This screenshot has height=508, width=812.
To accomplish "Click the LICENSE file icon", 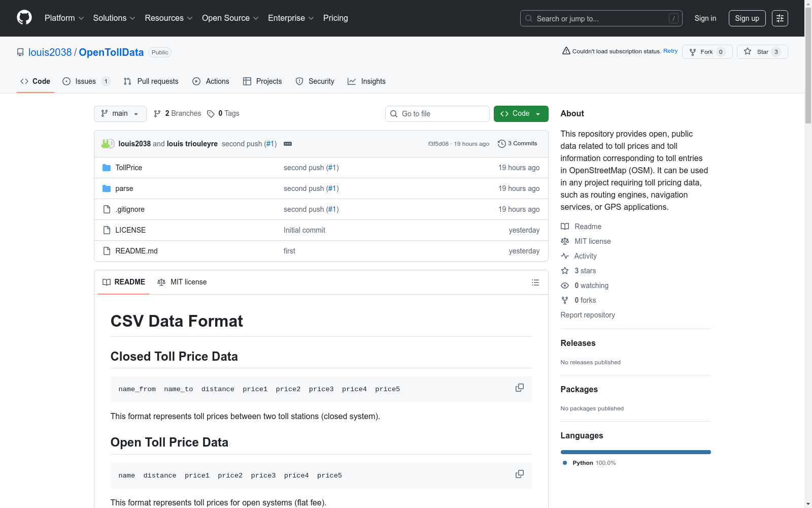I will tap(107, 230).
